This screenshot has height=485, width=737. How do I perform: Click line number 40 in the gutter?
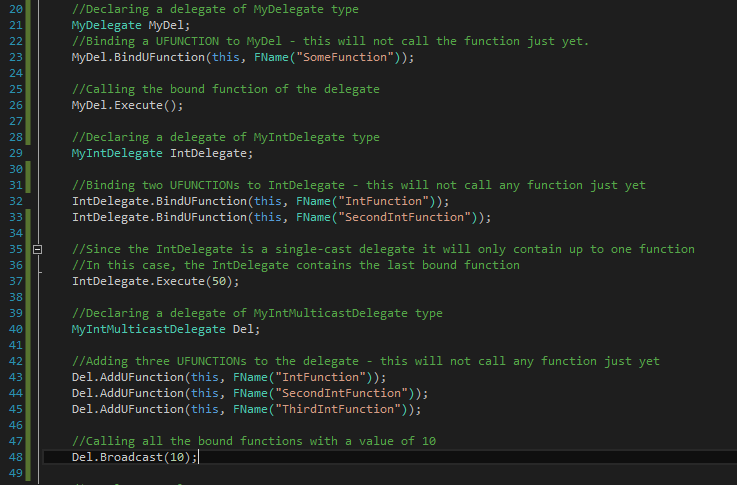(x=16, y=329)
